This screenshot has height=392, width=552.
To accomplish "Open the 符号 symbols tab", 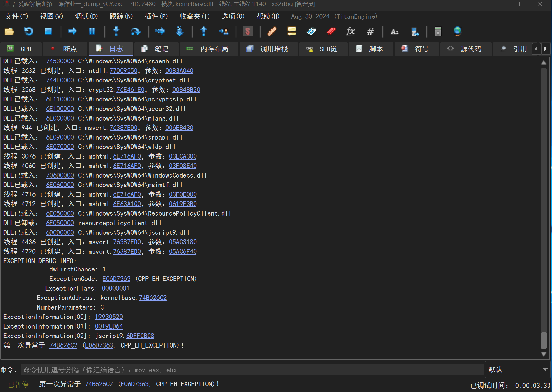I will (x=417, y=49).
